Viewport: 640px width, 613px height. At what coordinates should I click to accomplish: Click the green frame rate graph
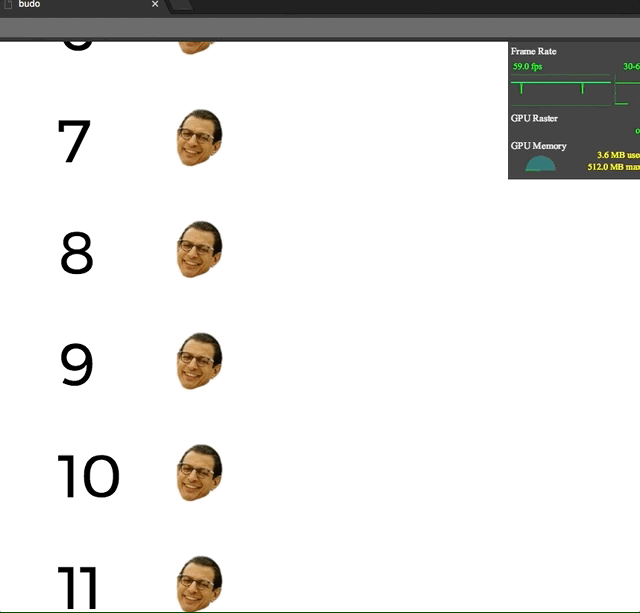pos(561,90)
